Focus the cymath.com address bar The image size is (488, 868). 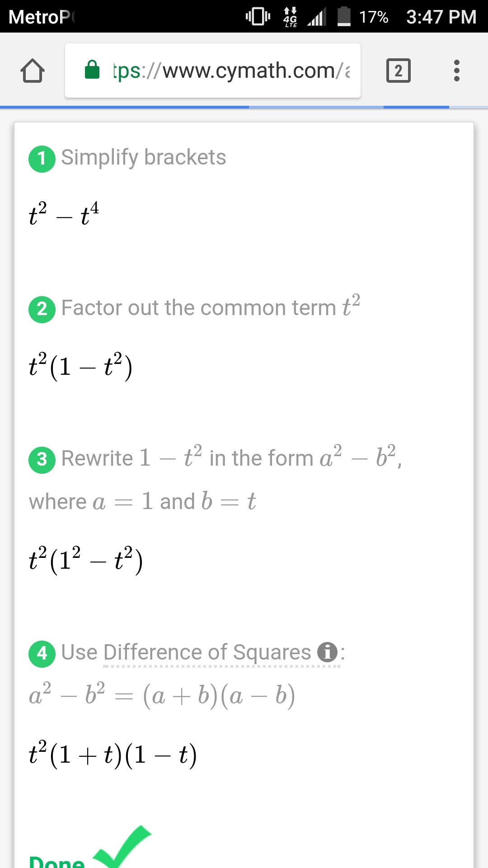pyautogui.click(x=230, y=71)
